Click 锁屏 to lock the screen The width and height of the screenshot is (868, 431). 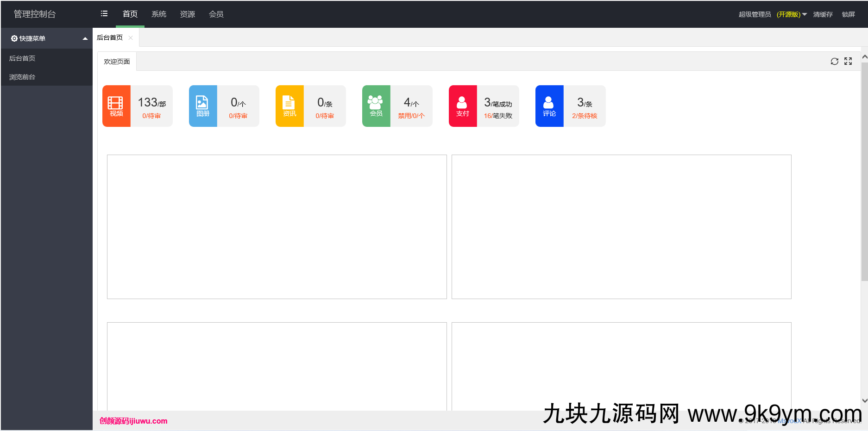tap(849, 14)
